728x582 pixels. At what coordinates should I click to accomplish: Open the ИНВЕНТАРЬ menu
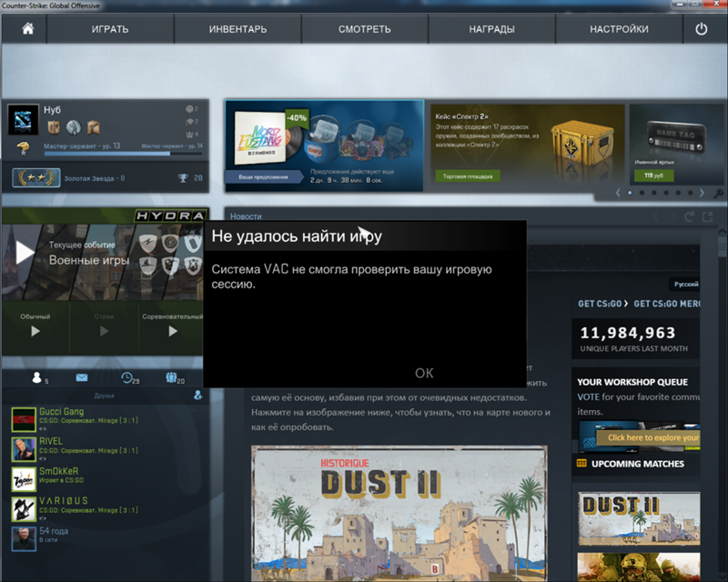tap(238, 29)
